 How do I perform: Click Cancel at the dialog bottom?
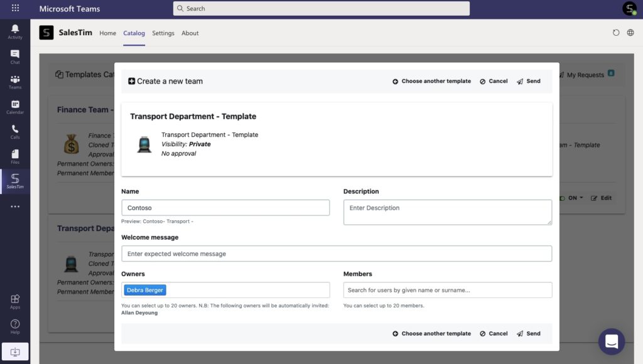click(494, 334)
